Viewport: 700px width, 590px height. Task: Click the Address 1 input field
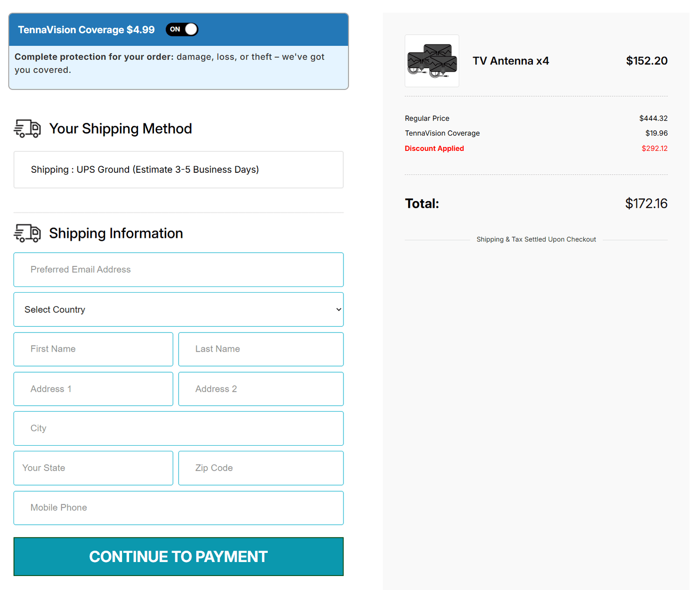point(93,388)
